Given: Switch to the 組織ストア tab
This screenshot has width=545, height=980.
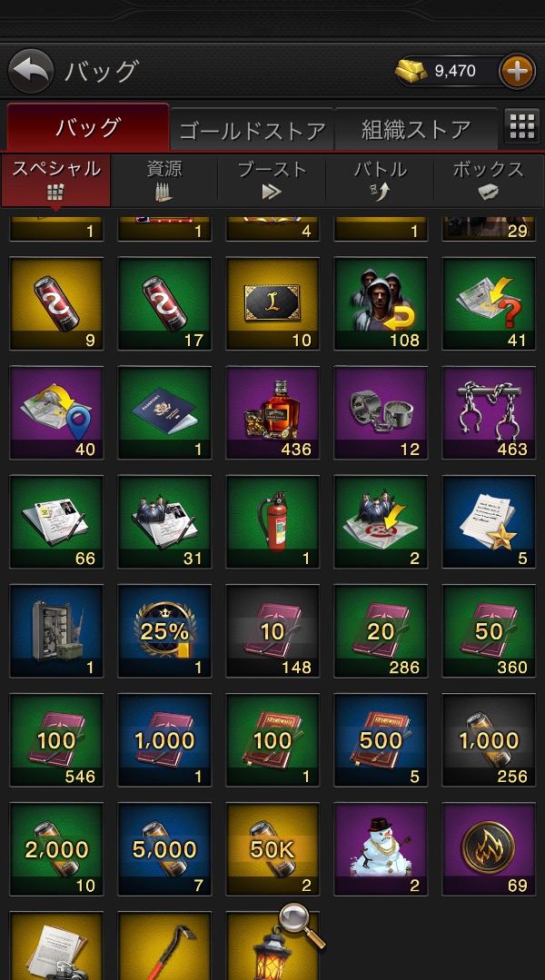Looking at the screenshot, I should click(x=416, y=129).
